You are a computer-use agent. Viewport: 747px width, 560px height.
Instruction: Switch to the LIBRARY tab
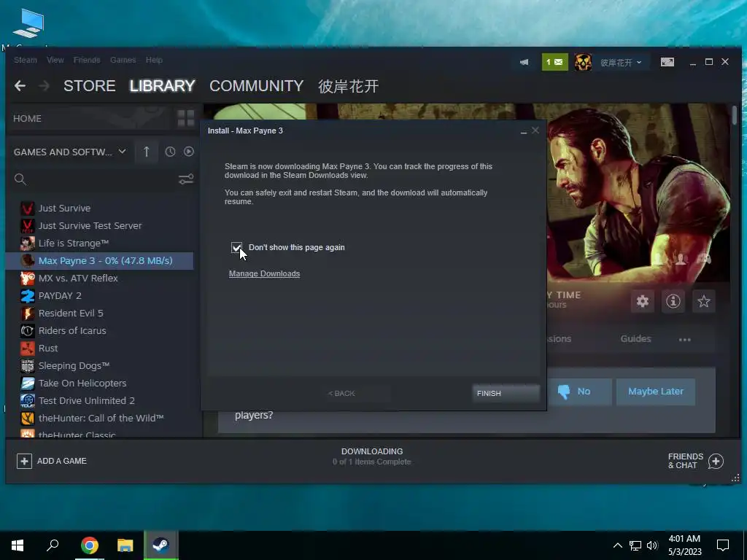[162, 86]
